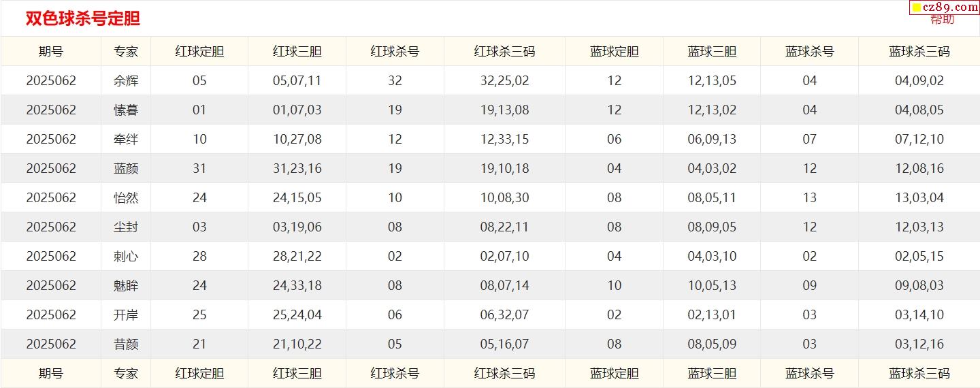Click the 双色球杀号定胆 page title

(83, 18)
